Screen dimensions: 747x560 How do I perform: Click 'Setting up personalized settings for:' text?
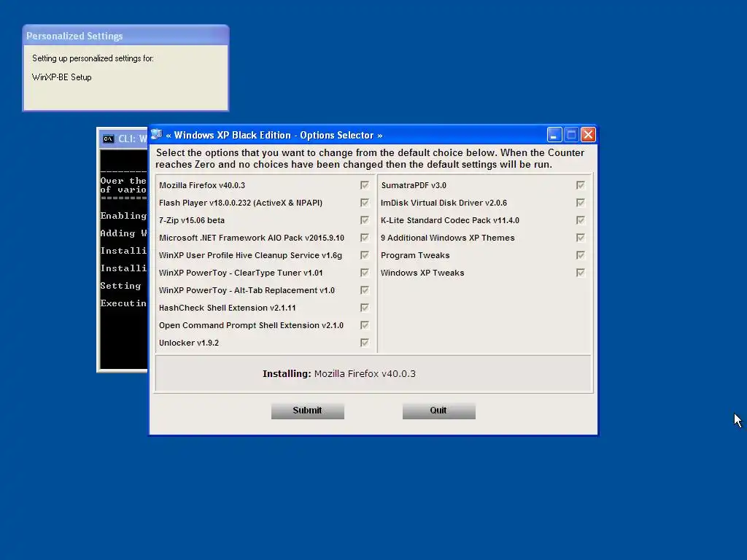point(93,58)
